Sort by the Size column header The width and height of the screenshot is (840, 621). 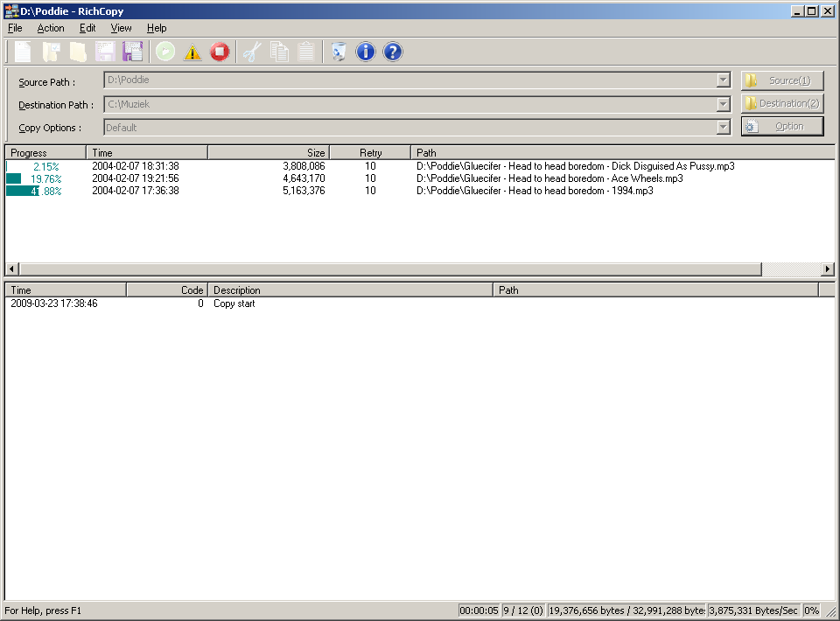269,152
